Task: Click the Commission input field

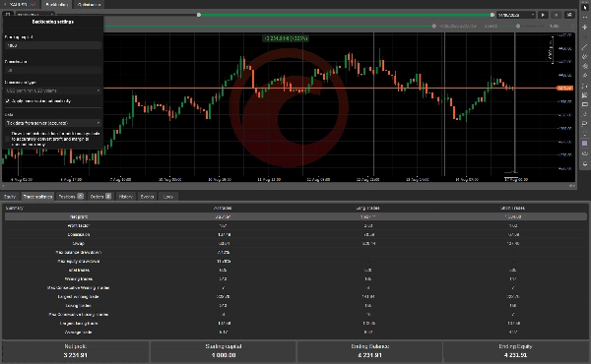Action: (x=53, y=70)
